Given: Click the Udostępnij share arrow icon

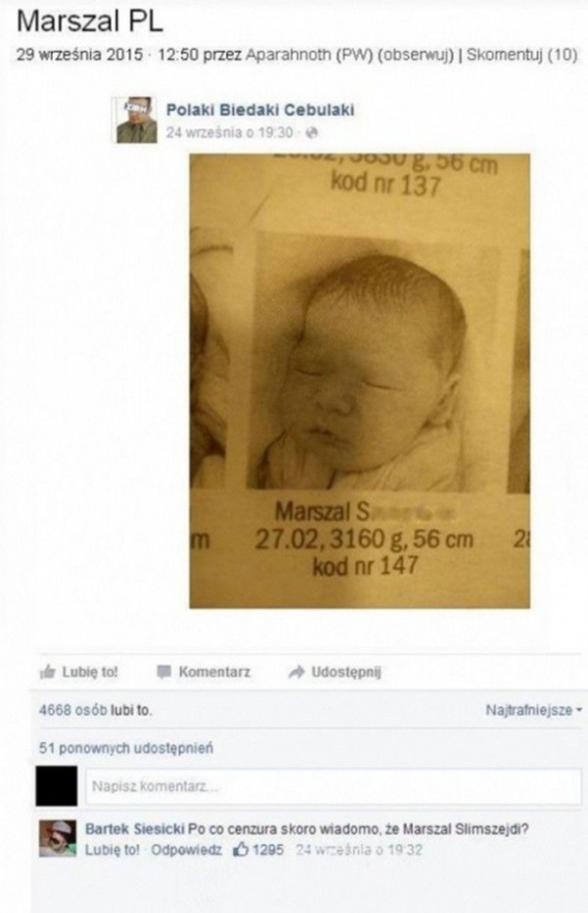Looking at the screenshot, I should click(x=297, y=672).
